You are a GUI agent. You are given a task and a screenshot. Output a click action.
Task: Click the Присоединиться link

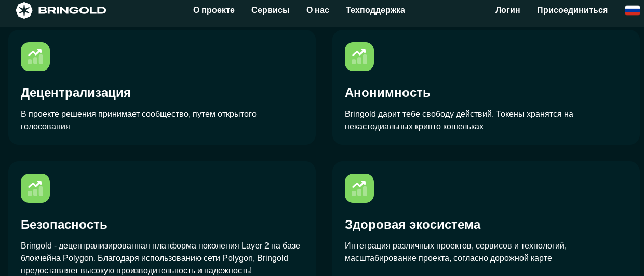pyautogui.click(x=572, y=10)
